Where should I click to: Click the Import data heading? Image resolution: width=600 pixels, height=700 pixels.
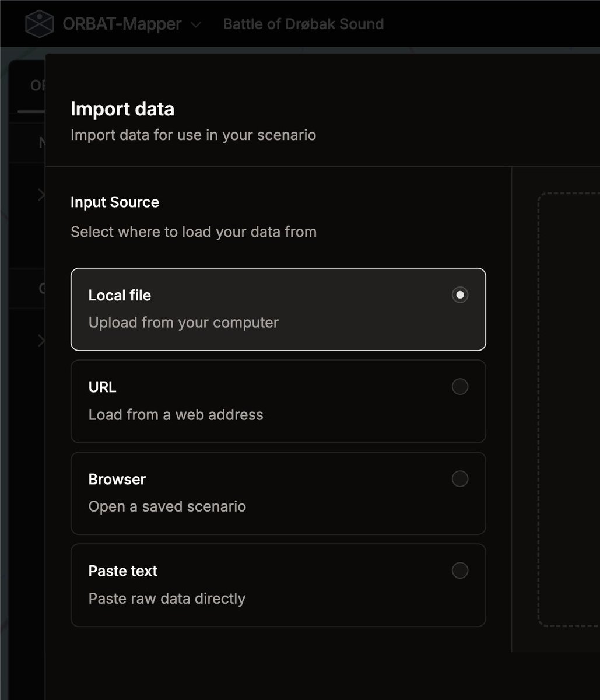(122, 109)
